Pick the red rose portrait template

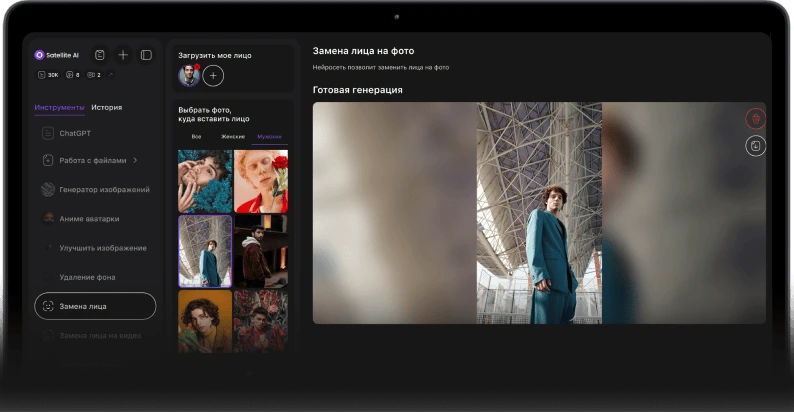(261, 181)
